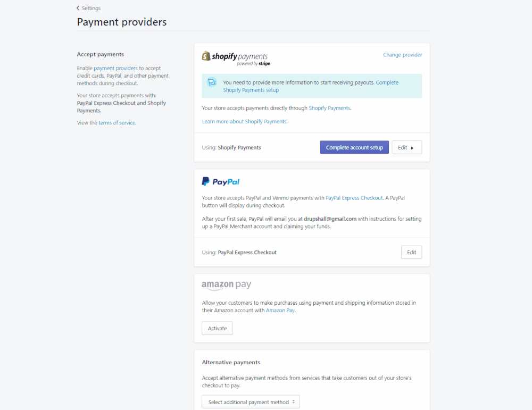Open Learn more about Shopify Payments
Viewport: 532px width, 410px height.
(244, 122)
